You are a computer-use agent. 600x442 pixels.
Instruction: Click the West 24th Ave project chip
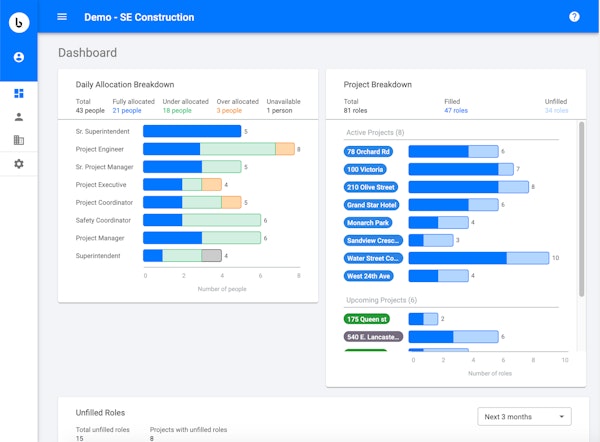click(x=370, y=275)
